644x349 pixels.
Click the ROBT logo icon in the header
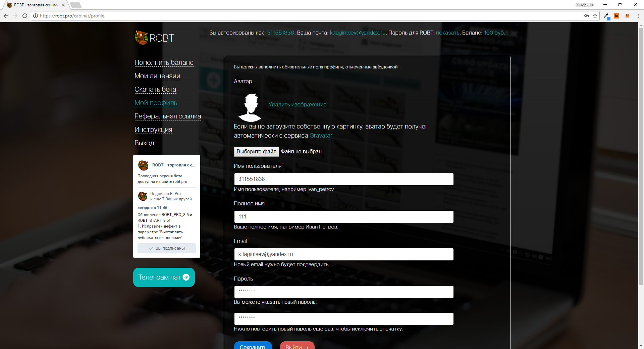point(141,38)
